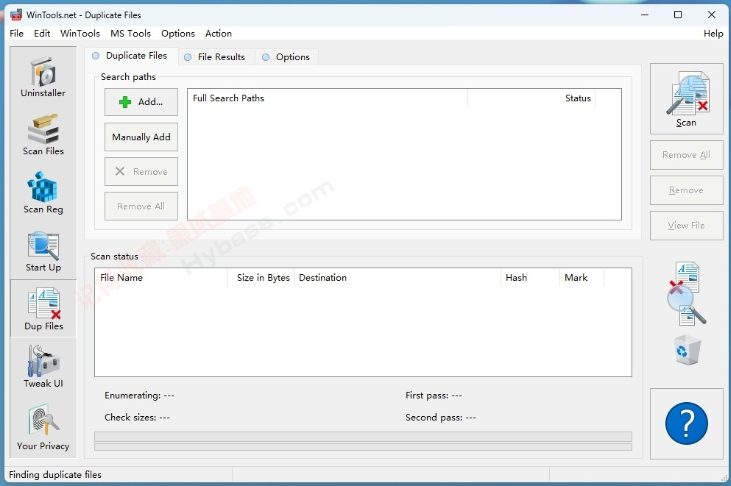Click the Manually Add button
731x486 pixels.
tap(141, 137)
